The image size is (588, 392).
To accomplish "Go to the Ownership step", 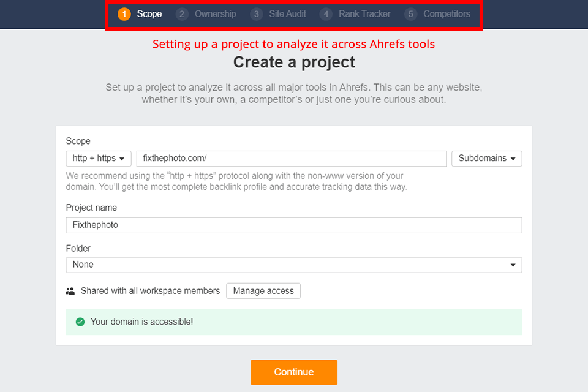I will point(215,14).
